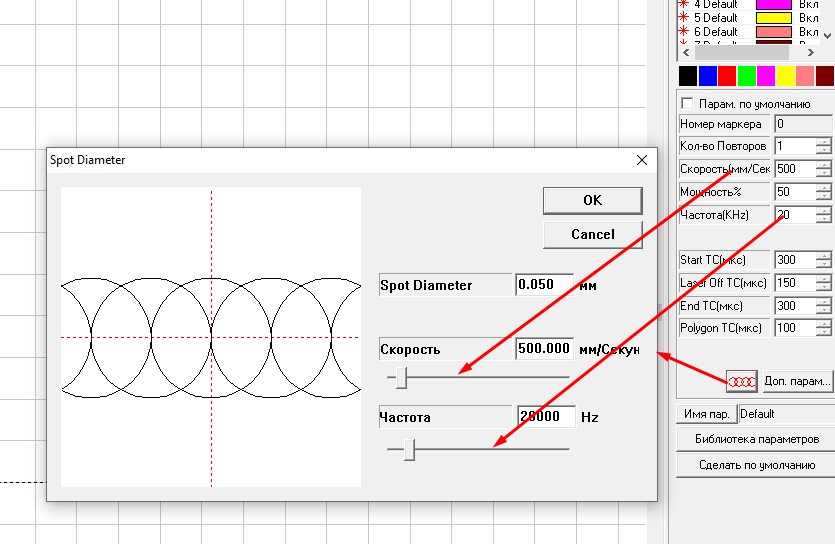Close the Spot Diameter dialog
This screenshot has width=835, height=544.
pos(642,160)
